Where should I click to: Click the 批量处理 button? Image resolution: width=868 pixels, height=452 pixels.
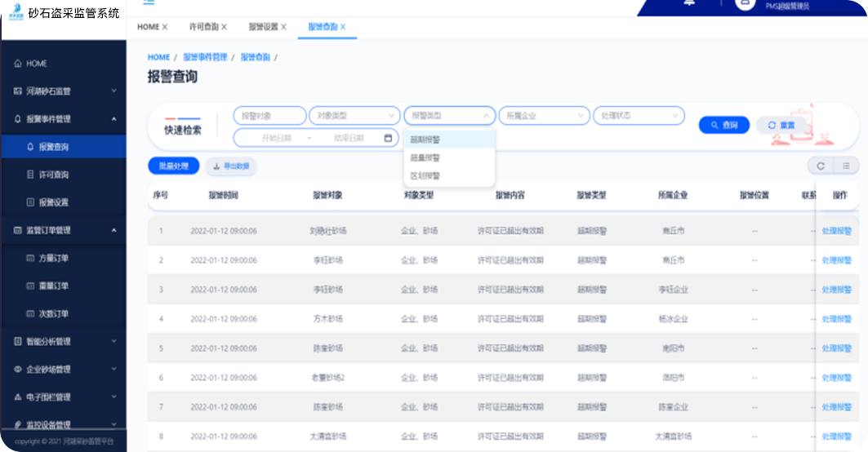[173, 166]
